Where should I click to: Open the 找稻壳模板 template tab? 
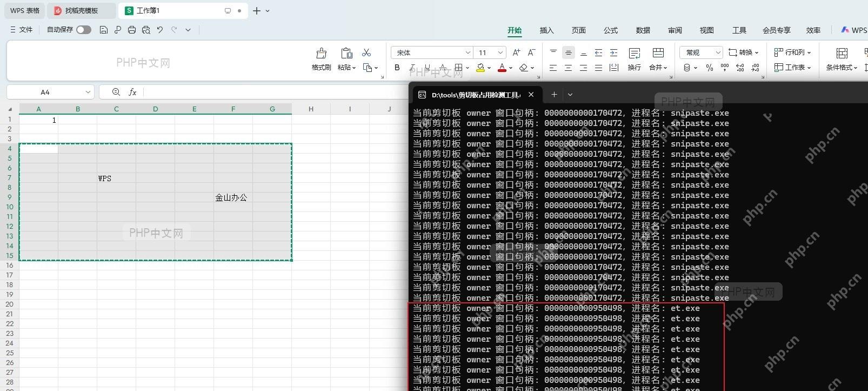81,10
